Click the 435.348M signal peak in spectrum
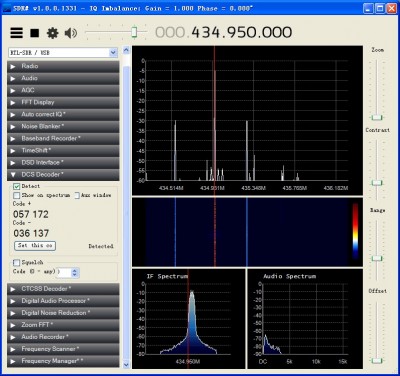The height and width of the screenshot is (376, 400). [247, 150]
